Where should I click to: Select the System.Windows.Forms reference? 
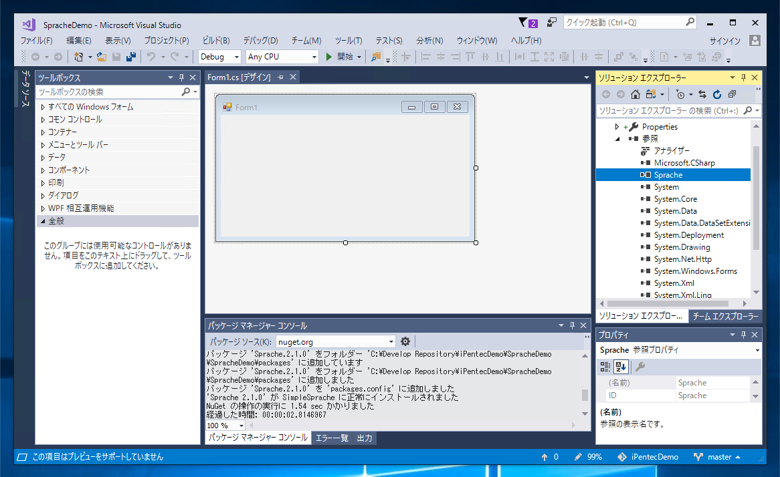coord(695,271)
